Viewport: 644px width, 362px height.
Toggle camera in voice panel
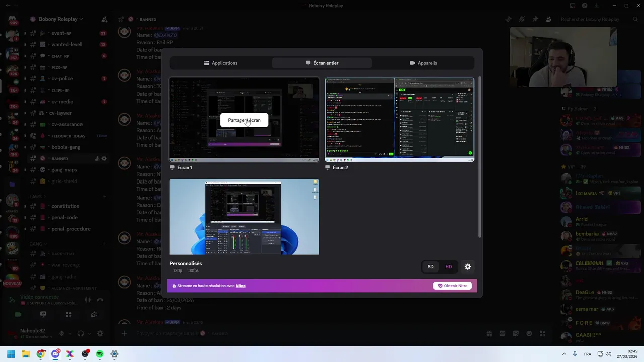[x=18, y=314]
